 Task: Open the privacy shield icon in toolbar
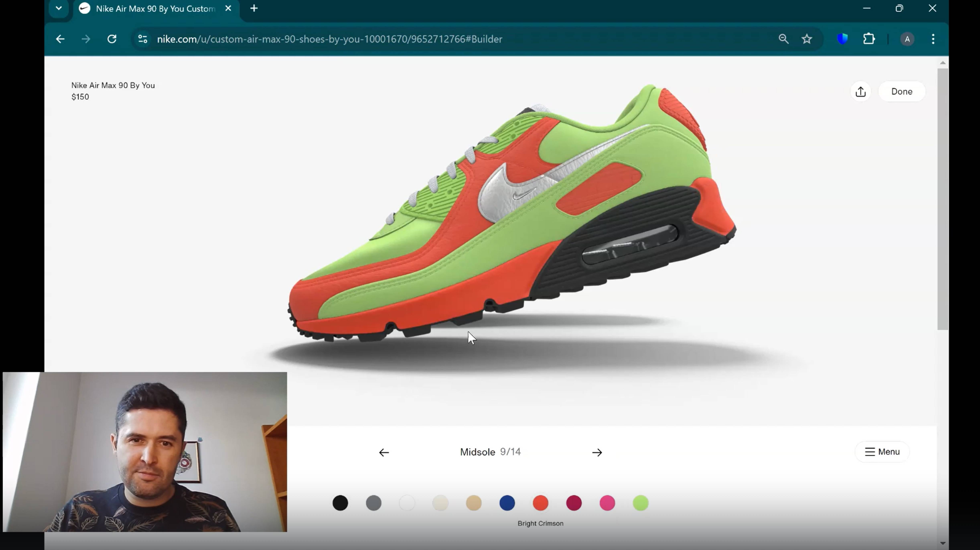pos(842,39)
